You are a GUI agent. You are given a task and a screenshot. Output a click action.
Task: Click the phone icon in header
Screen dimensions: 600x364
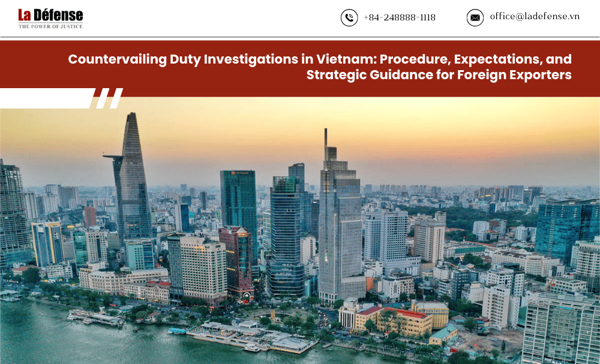[x=349, y=17]
